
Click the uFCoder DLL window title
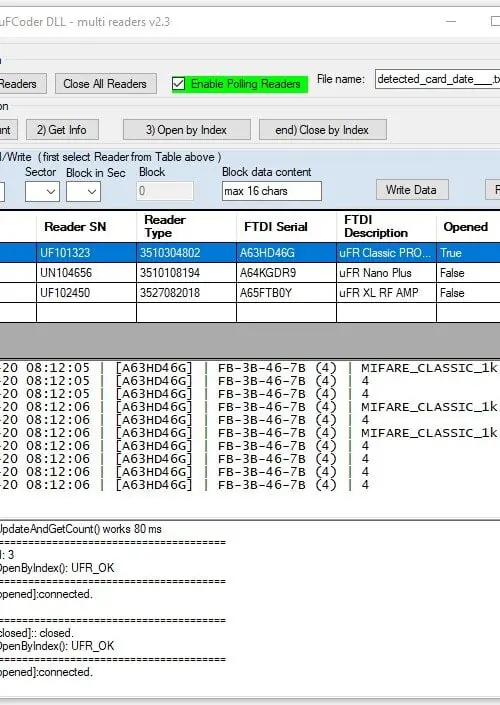[85, 22]
